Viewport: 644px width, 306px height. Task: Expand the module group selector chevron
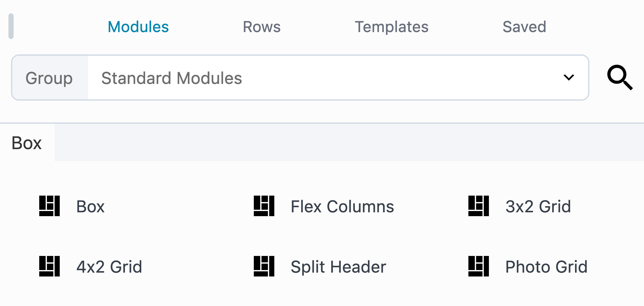pos(569,78)
